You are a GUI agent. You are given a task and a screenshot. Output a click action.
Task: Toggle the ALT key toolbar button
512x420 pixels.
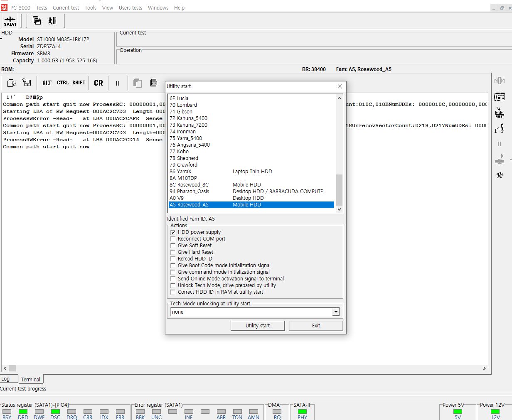47,83
